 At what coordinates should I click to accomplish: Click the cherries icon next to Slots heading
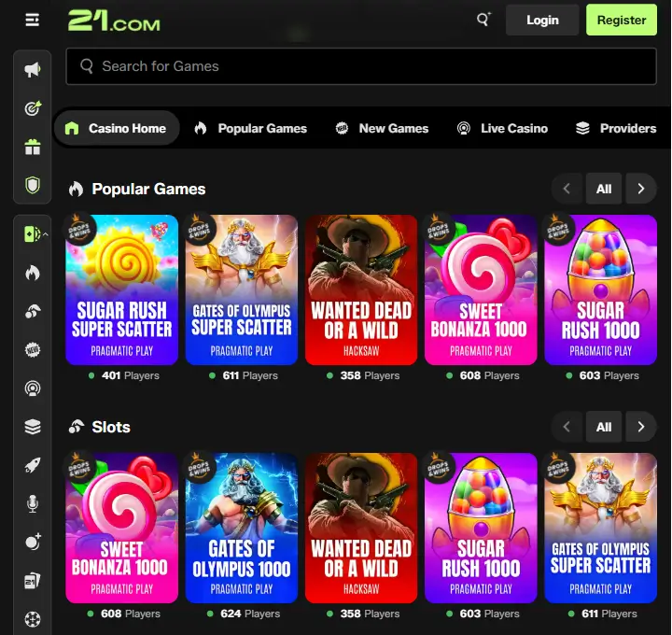(77, 427)
